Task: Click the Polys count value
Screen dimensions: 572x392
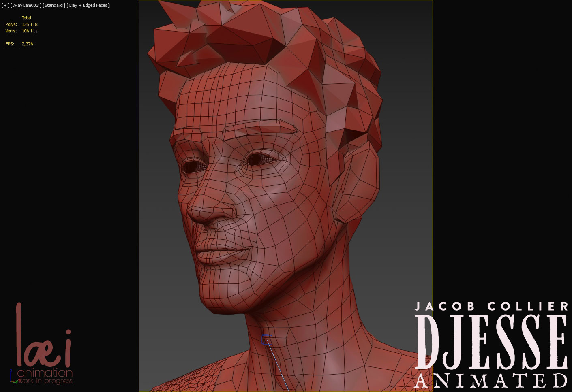Action: click(x=30, y=24)
